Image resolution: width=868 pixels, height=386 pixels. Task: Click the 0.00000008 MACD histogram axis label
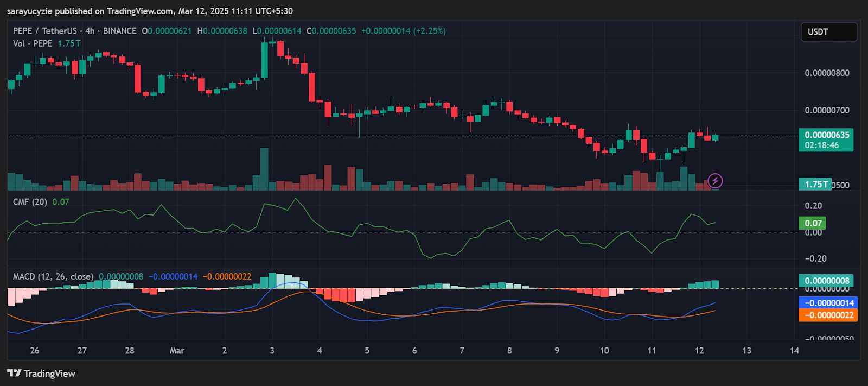point(826,281)
